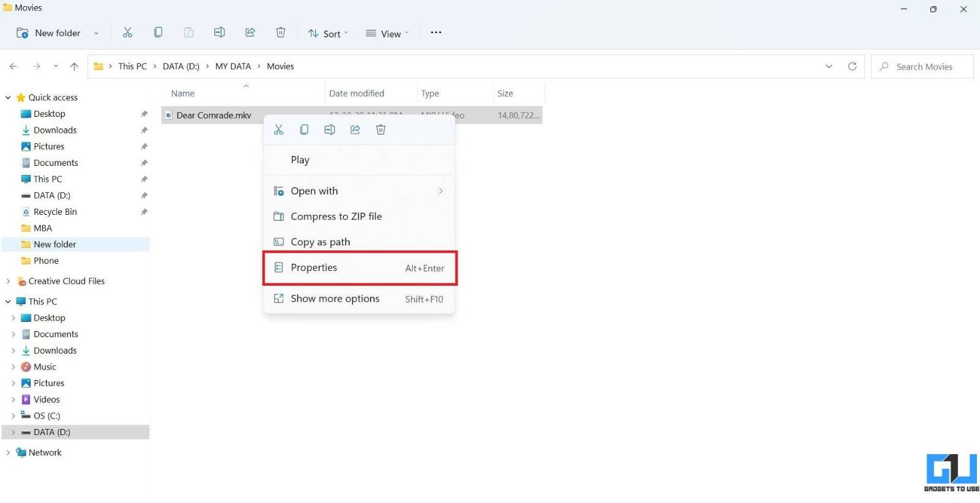Open Recycle Bin in the sidebar

[x=55, y=212]
